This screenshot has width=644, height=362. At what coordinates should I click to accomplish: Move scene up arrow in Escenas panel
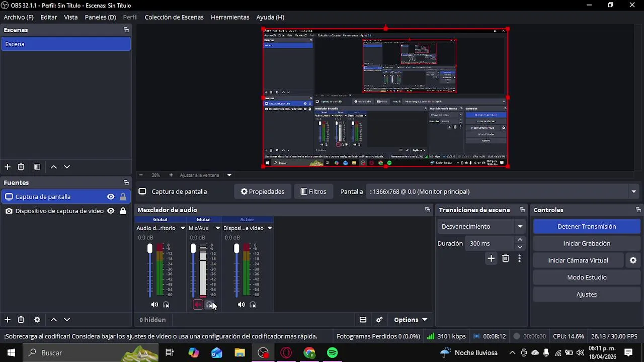tap(54, 167)
